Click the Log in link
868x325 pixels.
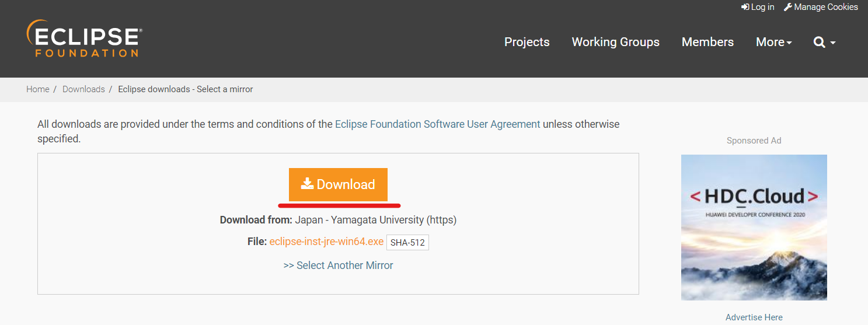pos(758,7)
